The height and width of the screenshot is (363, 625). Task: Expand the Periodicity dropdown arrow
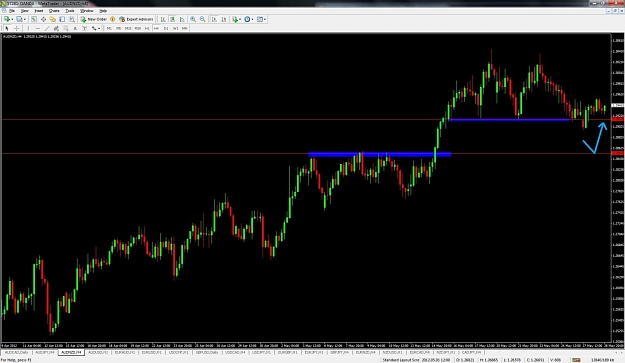point(252,19)
